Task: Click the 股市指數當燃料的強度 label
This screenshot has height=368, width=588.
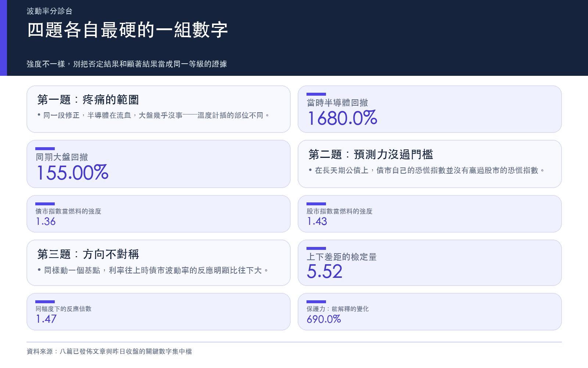Action: [x=340, y=211]
